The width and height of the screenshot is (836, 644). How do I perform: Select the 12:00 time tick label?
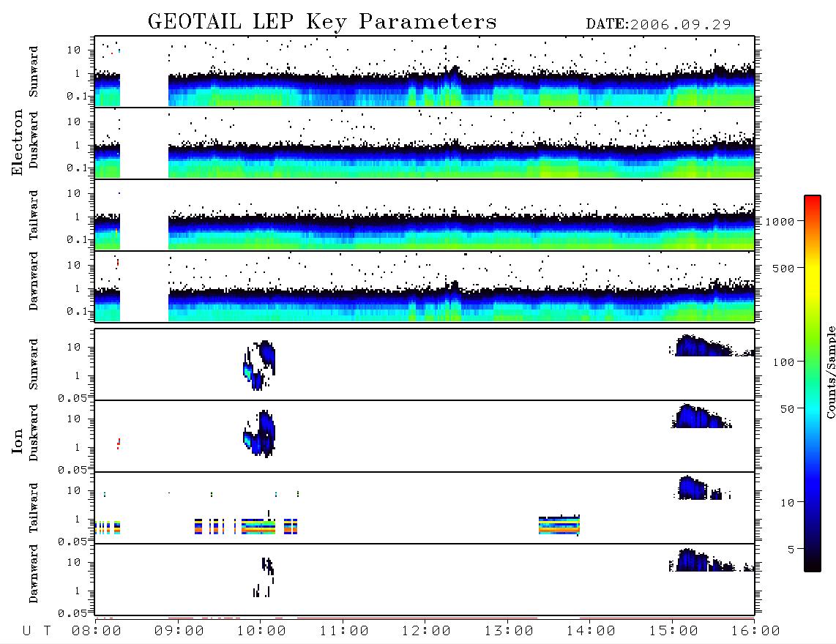427,631
